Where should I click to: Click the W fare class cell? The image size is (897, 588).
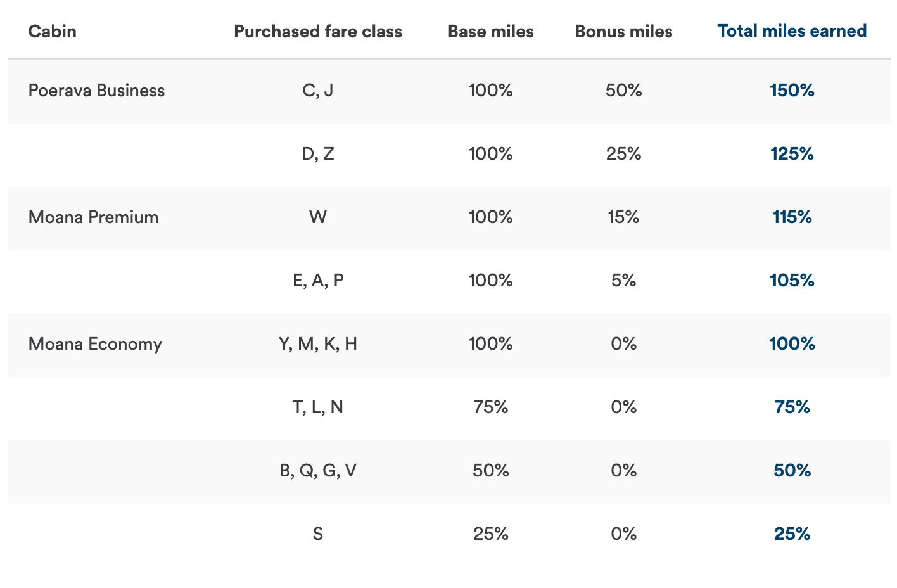click(x=318, y=217)
